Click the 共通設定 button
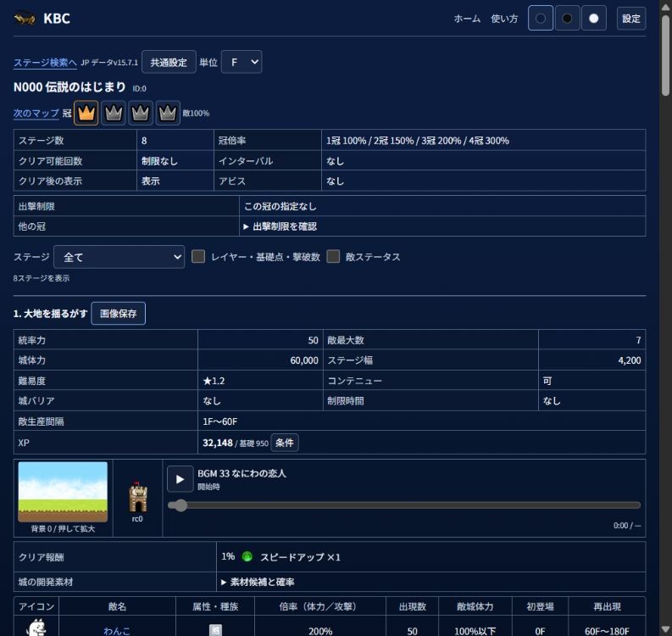 (x=169, y=62)
